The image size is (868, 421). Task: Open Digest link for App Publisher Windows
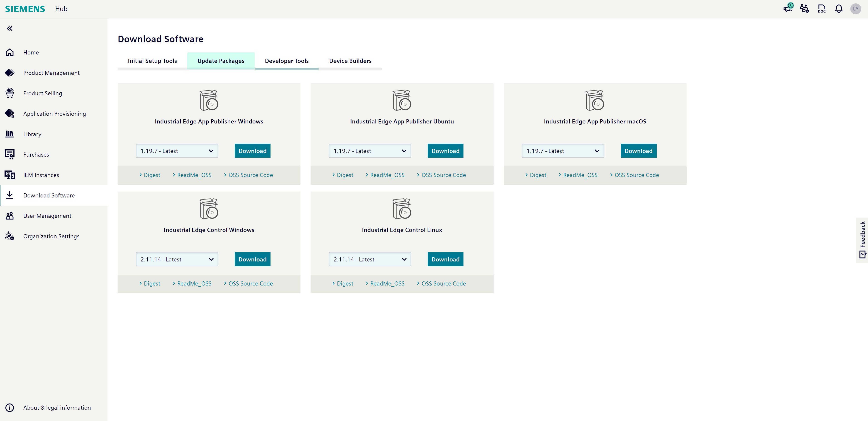point(150,175)
